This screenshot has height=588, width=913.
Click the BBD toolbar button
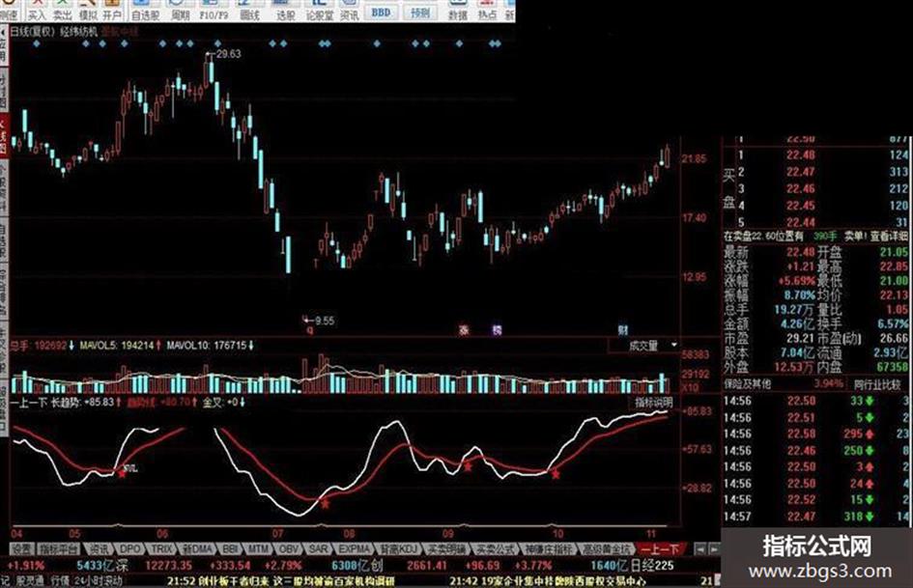tap(381, 12)
